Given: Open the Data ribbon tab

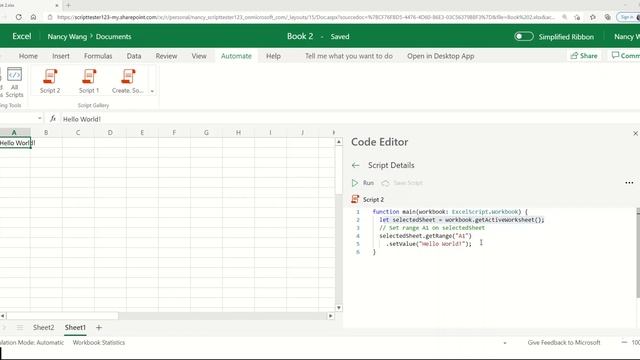Looking at the screenshot, I should click(x=134, y=56).
